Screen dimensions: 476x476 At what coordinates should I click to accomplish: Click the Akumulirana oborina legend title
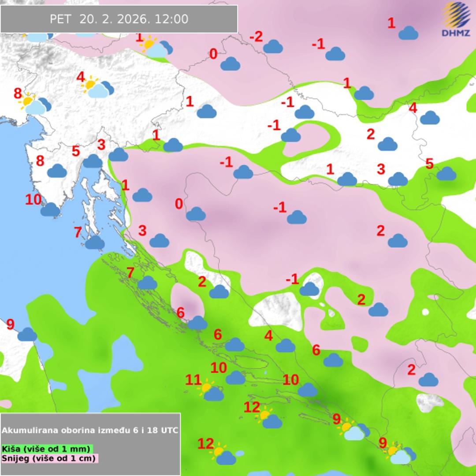click(x=90, y=430)
